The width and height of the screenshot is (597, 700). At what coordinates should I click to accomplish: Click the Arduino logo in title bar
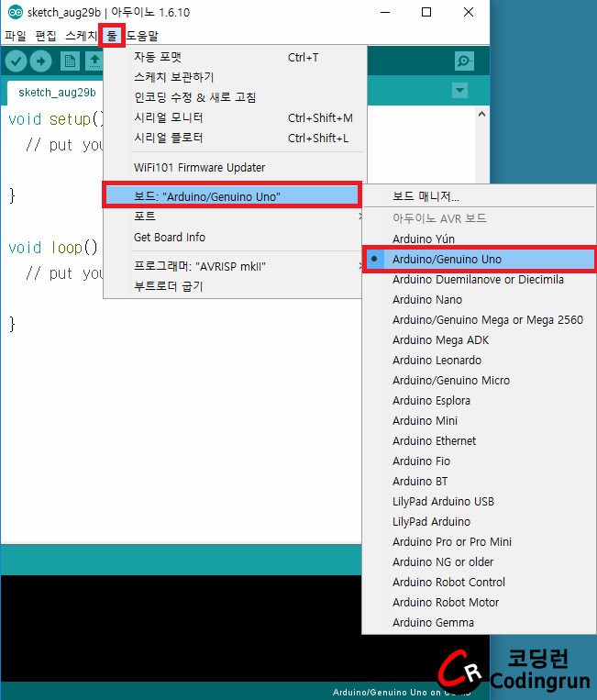(16, 12)
